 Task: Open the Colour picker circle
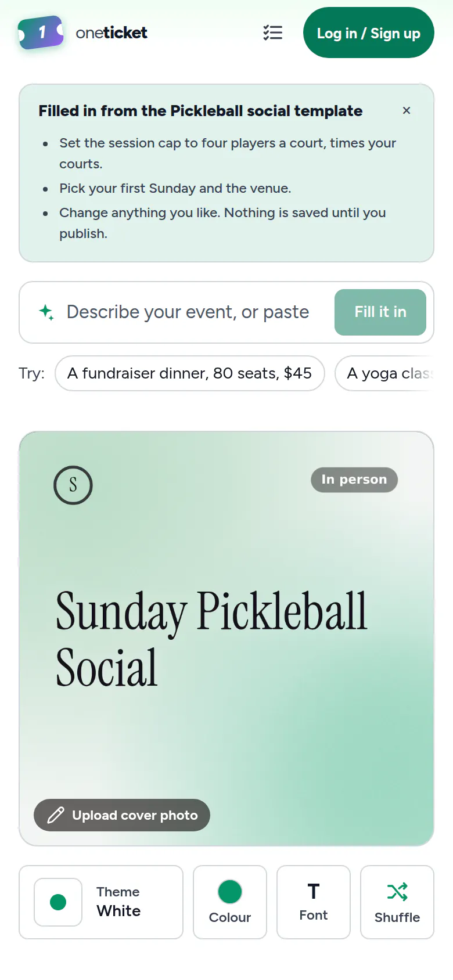230,892
